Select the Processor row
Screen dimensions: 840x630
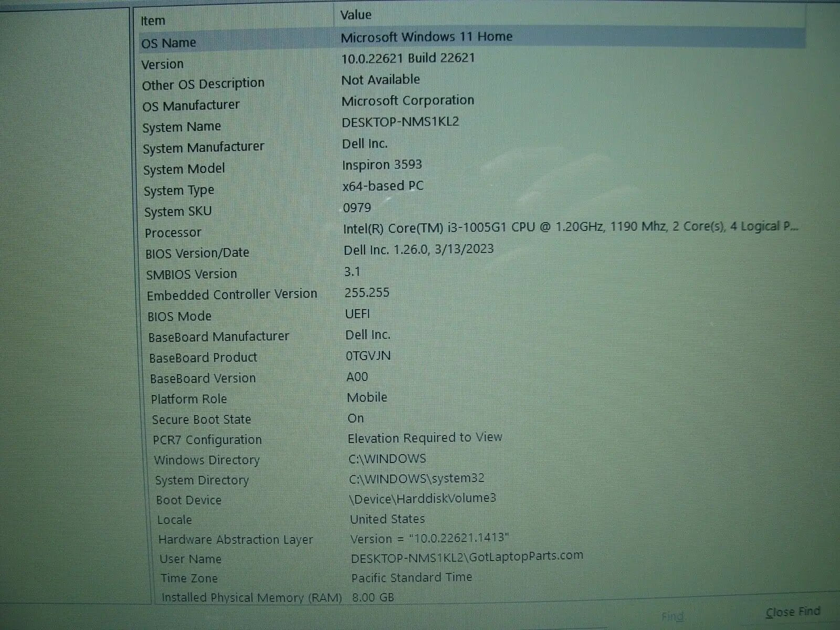[x=173, y=233]
